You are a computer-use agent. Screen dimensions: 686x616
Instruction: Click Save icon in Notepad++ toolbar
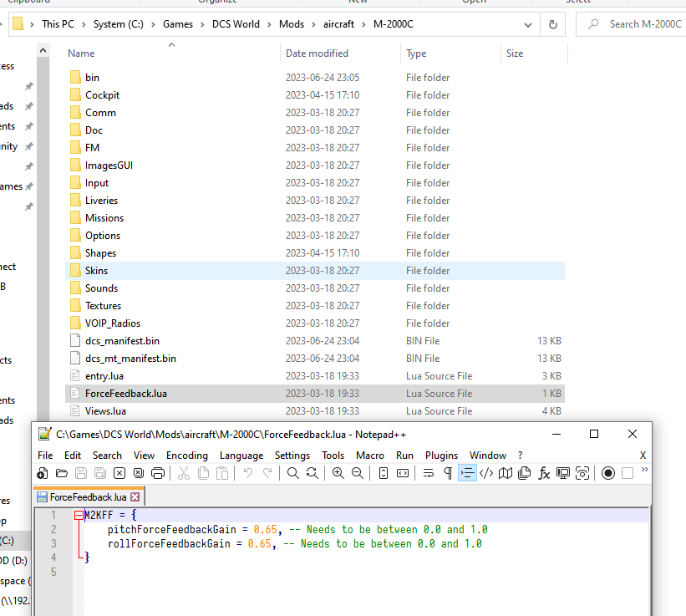pos(81,473)
